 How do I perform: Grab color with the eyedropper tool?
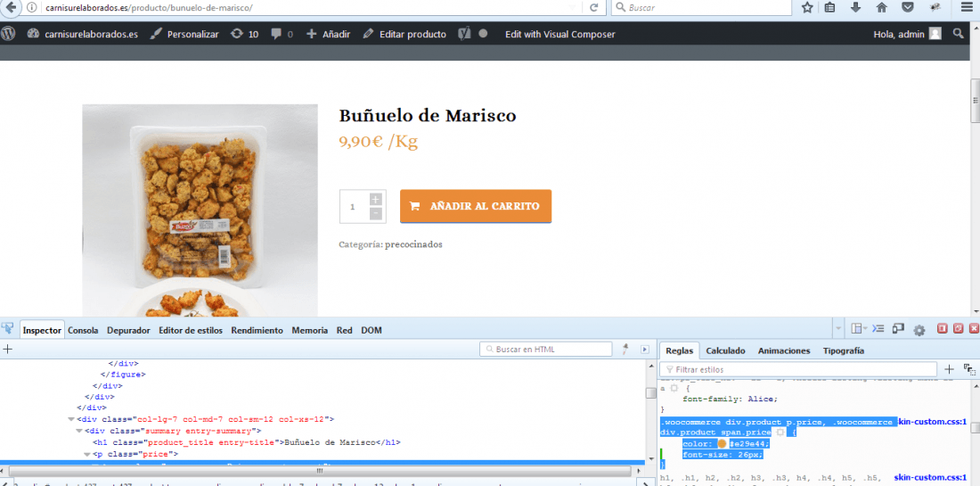(625, 349)
